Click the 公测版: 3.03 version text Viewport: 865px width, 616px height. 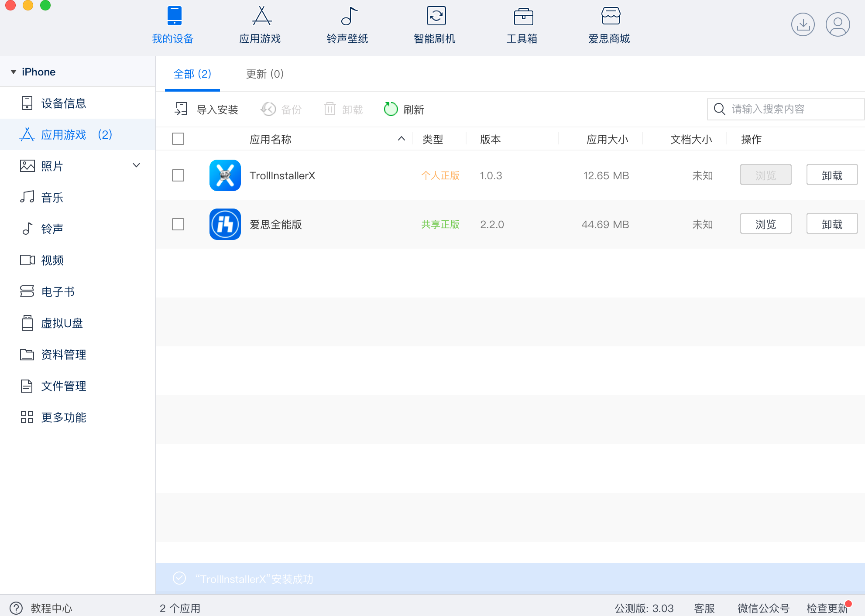click(x=644, y=608)
